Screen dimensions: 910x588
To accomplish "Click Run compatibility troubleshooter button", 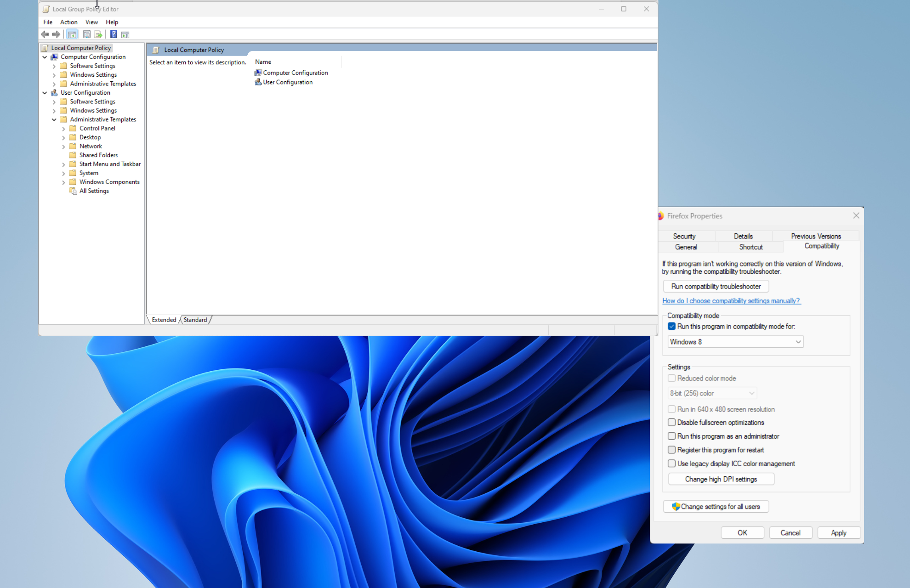I will [x=715, y=286].
